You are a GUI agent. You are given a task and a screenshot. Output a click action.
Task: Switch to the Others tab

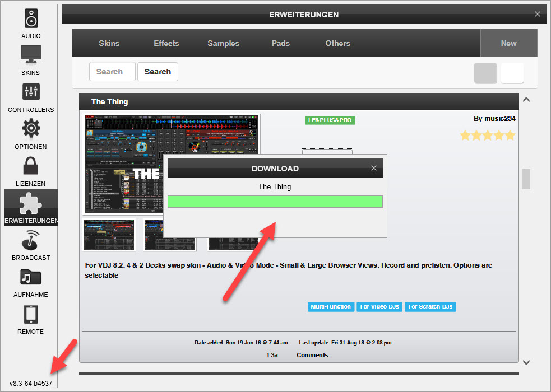pyautogui.click(x=337, y=43)
